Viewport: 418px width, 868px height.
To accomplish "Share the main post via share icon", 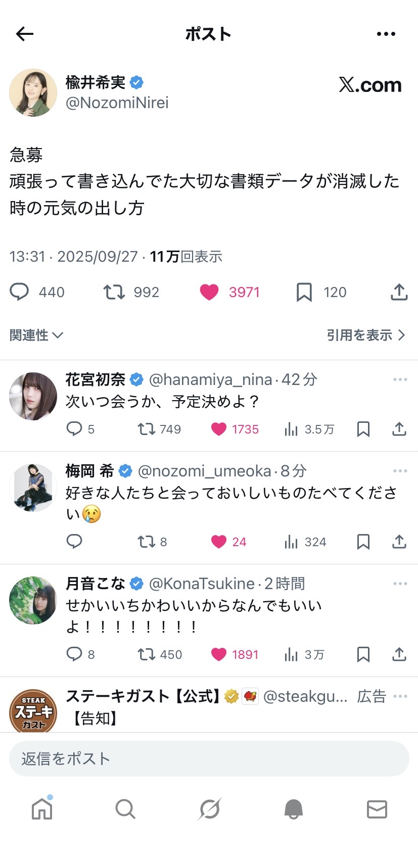I will 399,292.
